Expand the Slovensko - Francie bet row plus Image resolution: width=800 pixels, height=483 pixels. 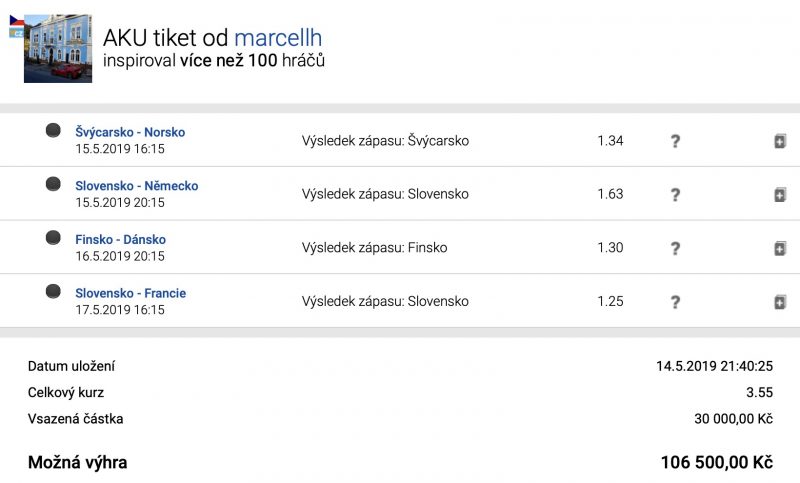(x=780, y=302)
